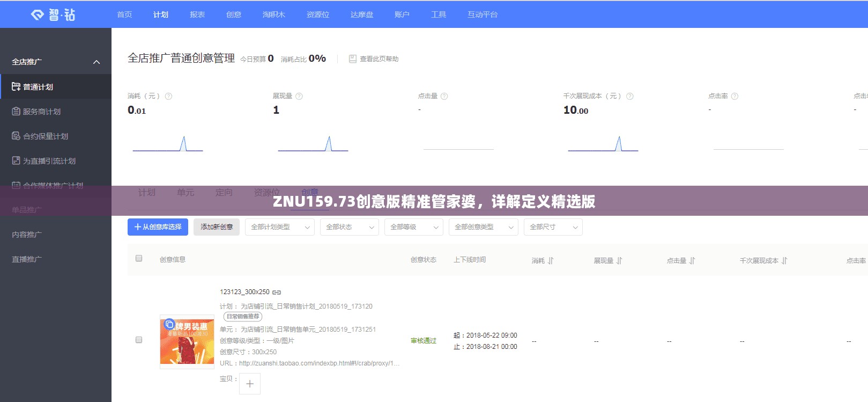Click help icon next to 消耗（元）
Image resolution: width=868 pixels, height=402 pixels.
[x=168, y=96]
